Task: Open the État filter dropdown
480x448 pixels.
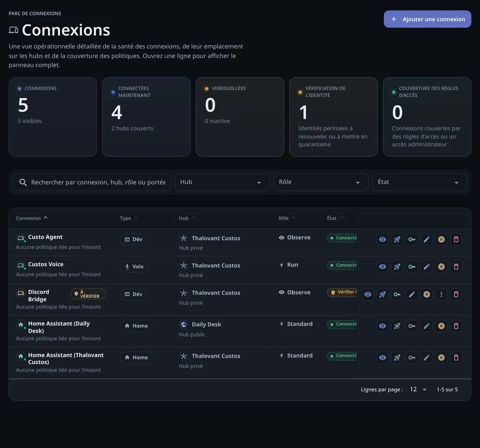Action: (419, 182)
